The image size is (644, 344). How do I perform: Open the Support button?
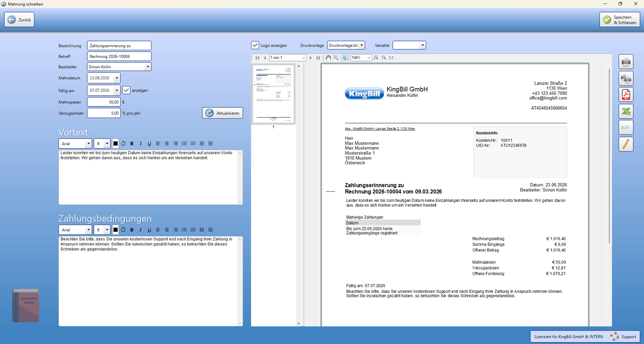pyautogui.click(x=624, y=337)
